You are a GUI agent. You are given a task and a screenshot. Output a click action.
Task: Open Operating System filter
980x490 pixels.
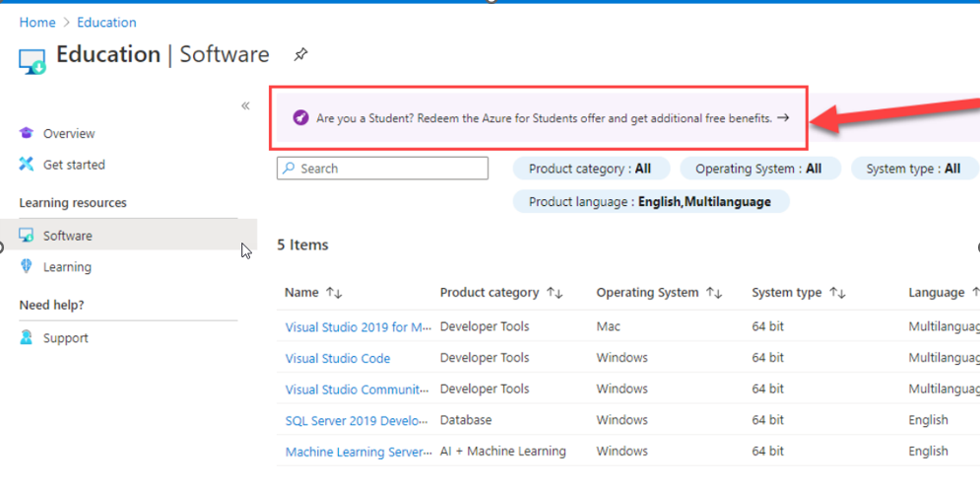pyautogui.click(x=760, y=169)
